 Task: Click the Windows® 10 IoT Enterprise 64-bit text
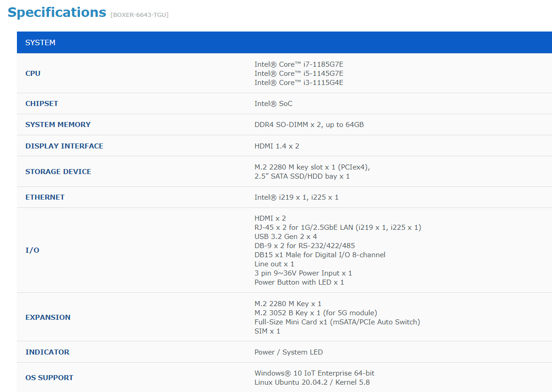(x=314, y=373)
